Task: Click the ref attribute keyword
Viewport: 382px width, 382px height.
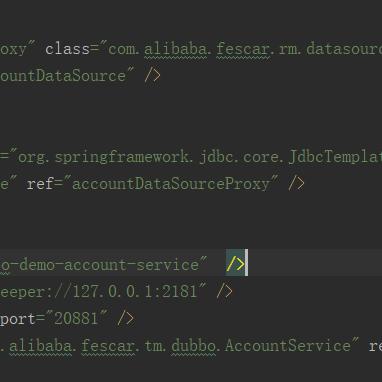Action: 40,184
